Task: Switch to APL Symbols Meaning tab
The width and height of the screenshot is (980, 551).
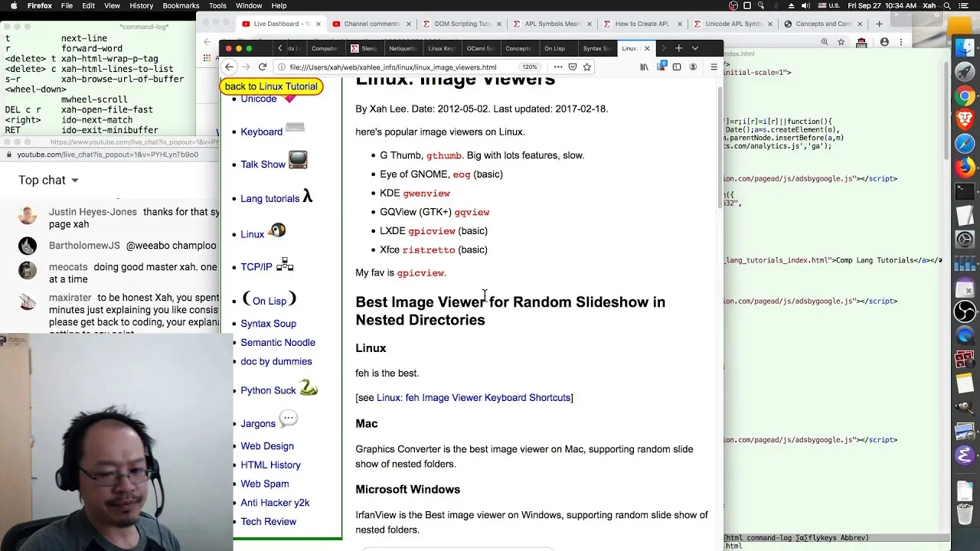Action: tap(553, 24)
